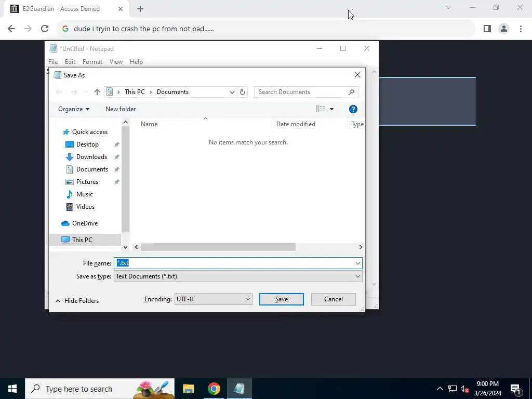Open the recent locations dropdown arrow
The image size is (532, 399).
coord(86,92)
